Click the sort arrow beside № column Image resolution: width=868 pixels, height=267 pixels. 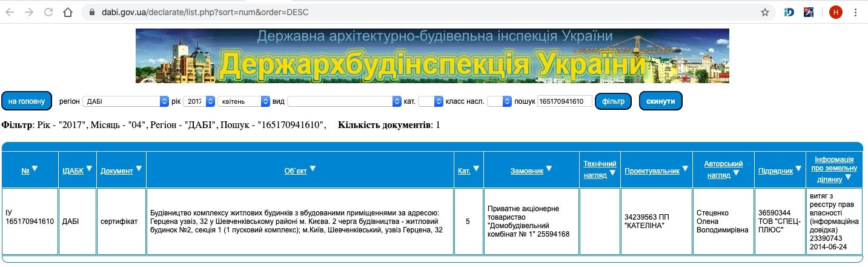click(35, 169)
